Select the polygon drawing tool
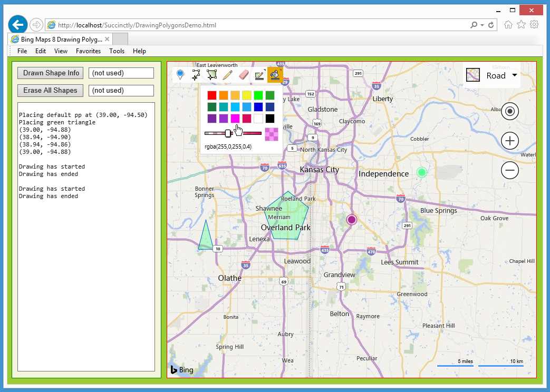This screenshot has width=550, height=392. 211,74
